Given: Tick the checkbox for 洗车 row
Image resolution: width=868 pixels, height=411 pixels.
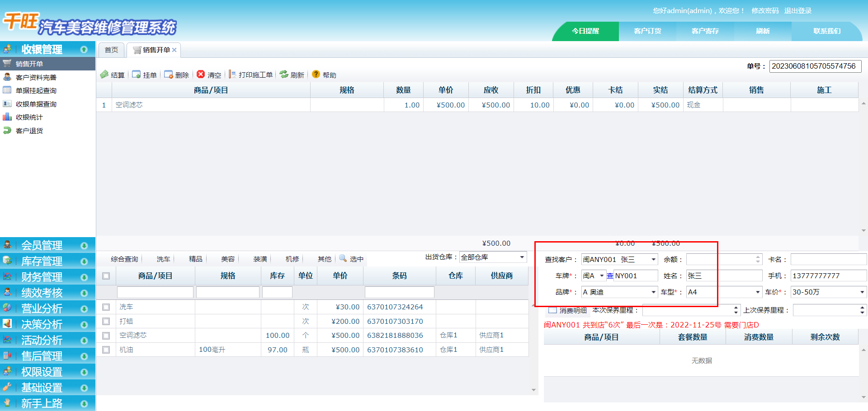Looking at the screenshot, I should 106,307.
